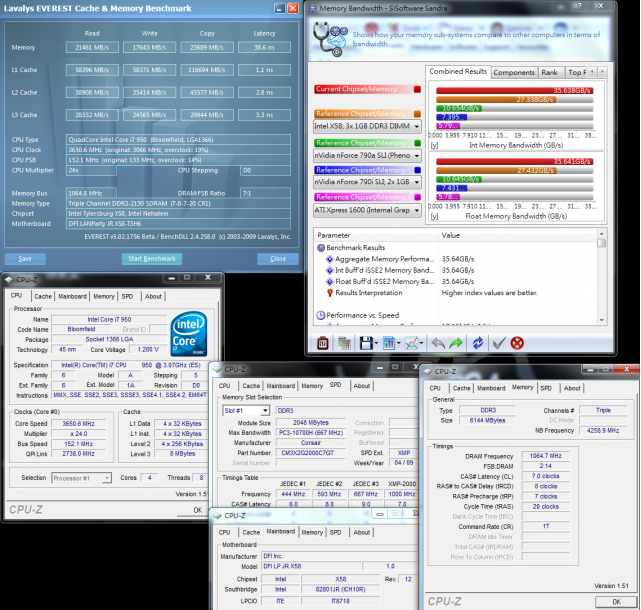641x610 pixels.
Task: Click the Southbridge value 82801JR (ICH10R)
Action: 341,589
